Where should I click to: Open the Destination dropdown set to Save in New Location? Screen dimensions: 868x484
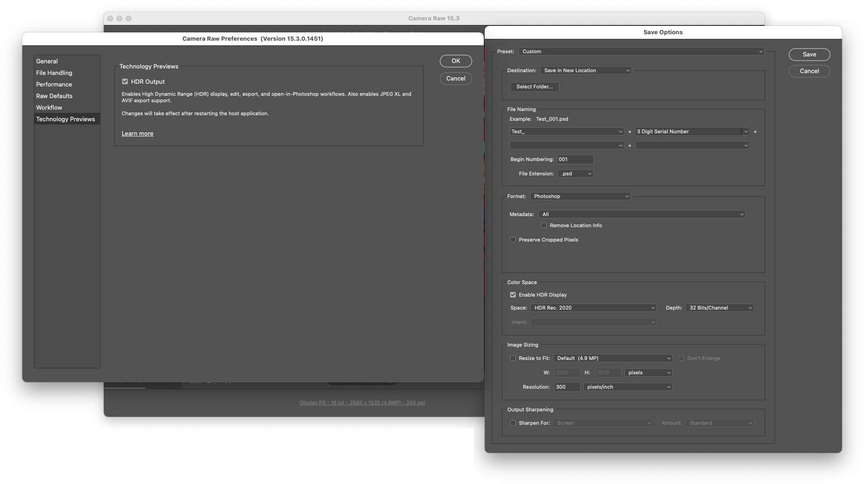[585, 70]
